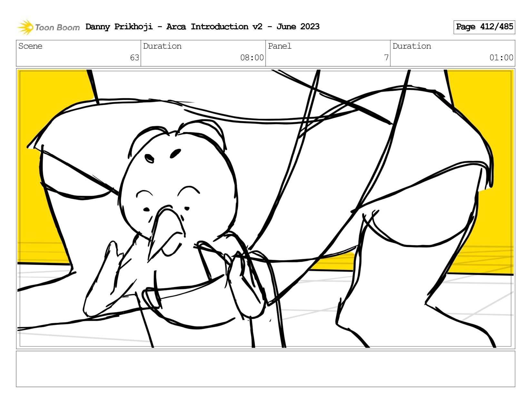Viewport: 532px width, 411px height.
Task: Click the 'Scene' label
Action: [30, 46]
